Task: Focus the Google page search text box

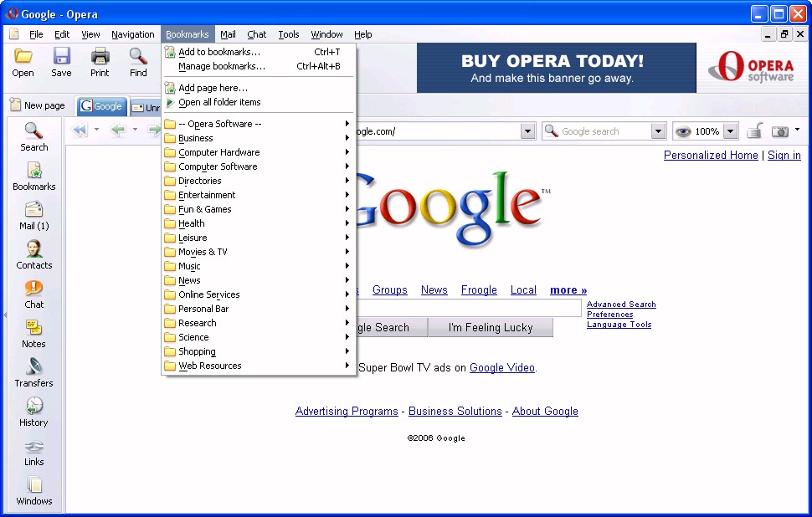Action: click(x=469, y=308)
